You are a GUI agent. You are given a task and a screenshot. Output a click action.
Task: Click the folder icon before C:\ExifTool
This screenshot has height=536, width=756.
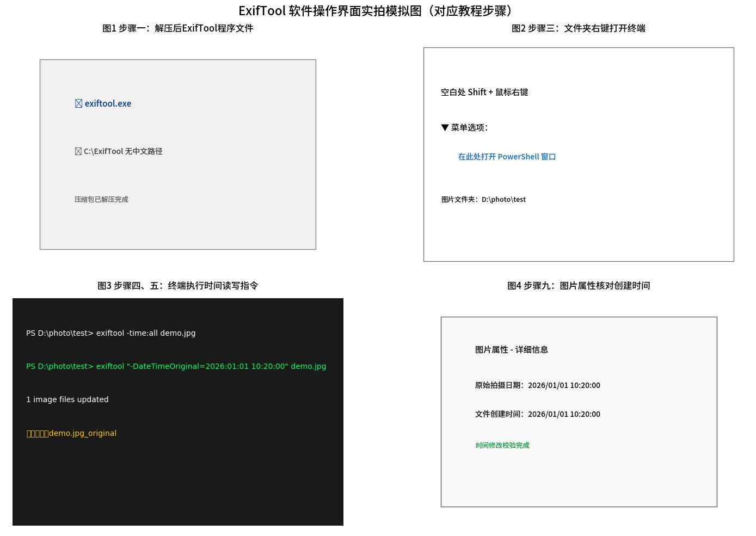point(78,151)
